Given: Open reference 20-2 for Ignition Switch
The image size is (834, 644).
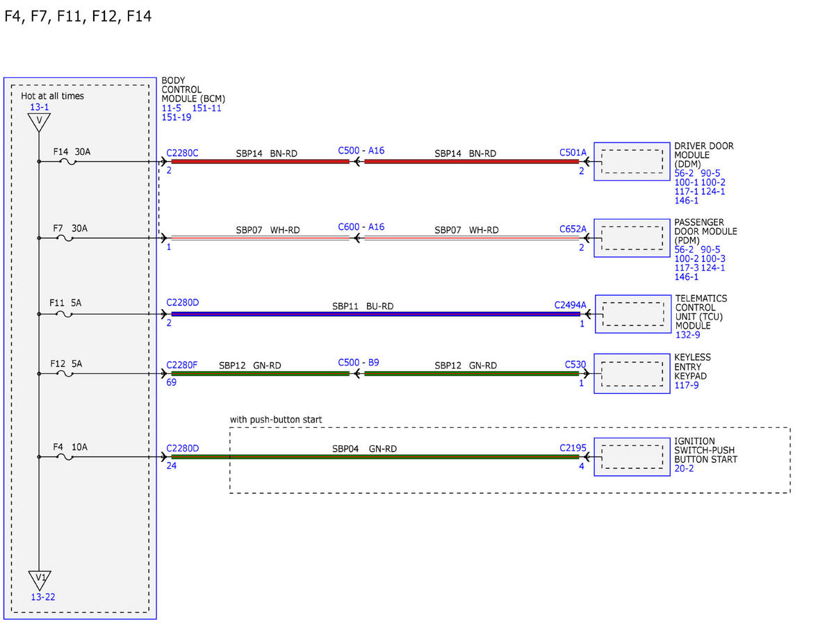Looking at the screenshot, I should click(684, 468).
